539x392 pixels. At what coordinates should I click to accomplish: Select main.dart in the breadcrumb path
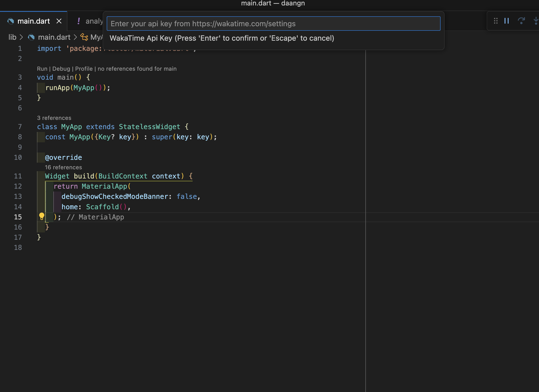click(x=54, y=37)
